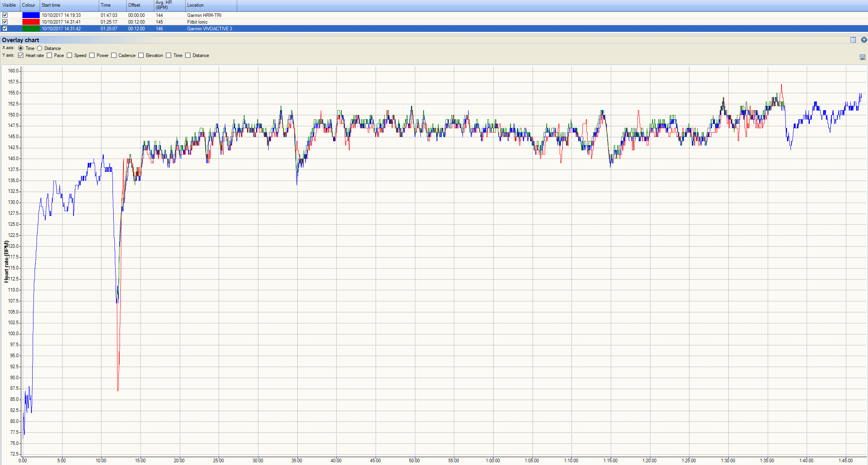Click the blue colour swatch for HRM-TRI
Screen dimensions: 868x465
pyautogui.click(x=31, y=15)
